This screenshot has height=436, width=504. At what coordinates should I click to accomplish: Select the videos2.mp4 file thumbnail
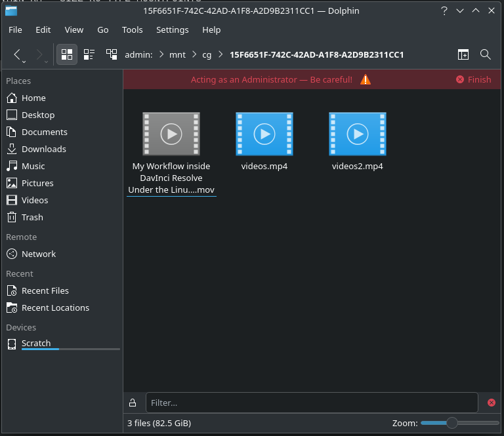pyautogui.click(x=357, y=134)
